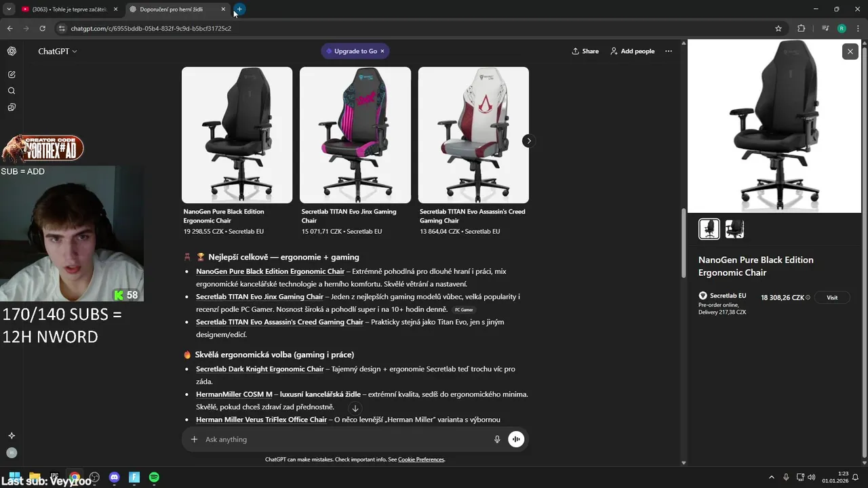The height and width of the screenshot is (488, 868).
Task: Visit the Secretlab EU store
Action: pos(832,298)
